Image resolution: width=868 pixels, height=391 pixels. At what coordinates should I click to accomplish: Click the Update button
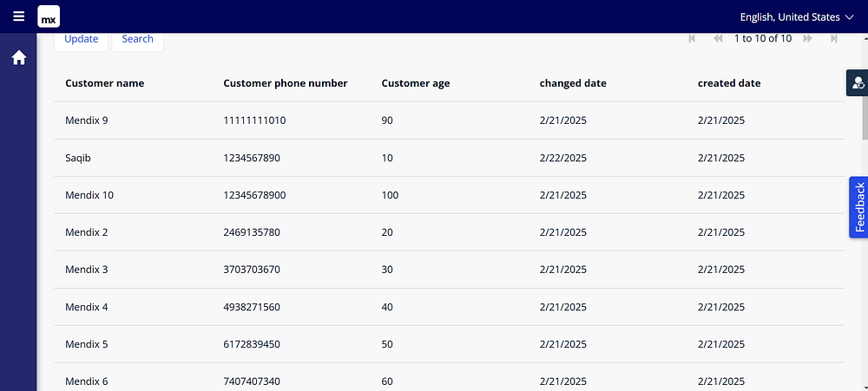click(82, 39)
